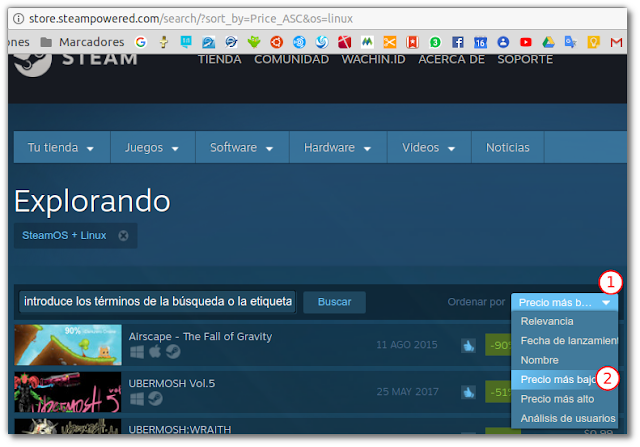Open the Google Drive bookmark icon
This screenshot has width=640, height=447.
548,42
